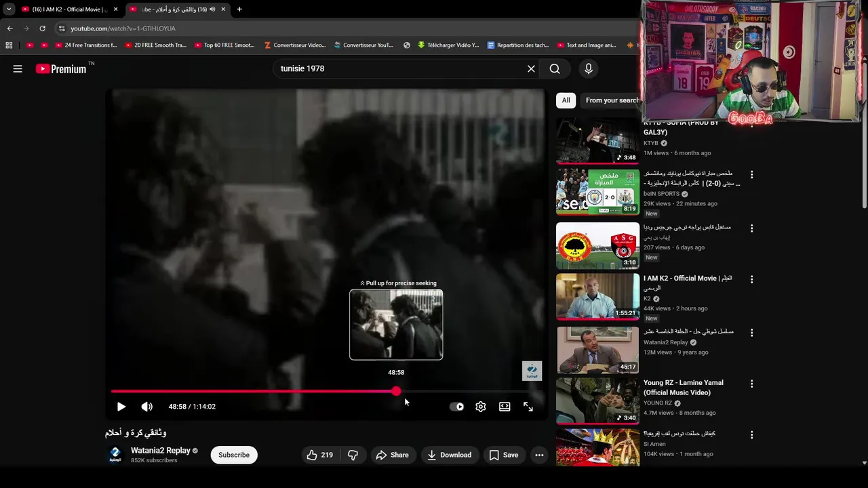Open the tab search dropdown arrow
The width and height of the screenshot is (868, 488).
9,9
